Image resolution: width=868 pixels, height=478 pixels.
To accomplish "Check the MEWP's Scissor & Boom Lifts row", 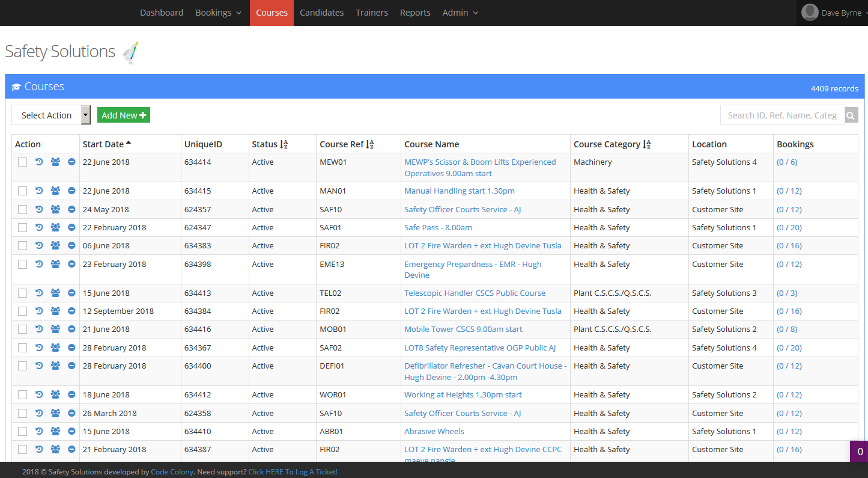I will click(22, 162).
